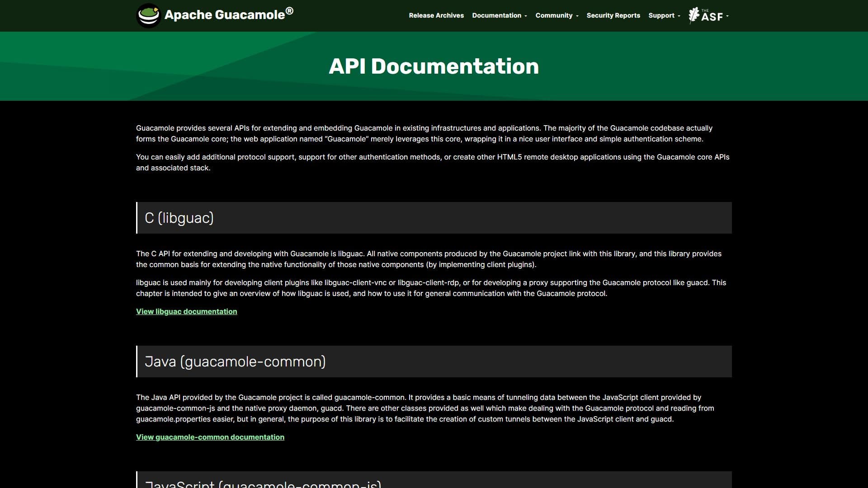Expand the Community dropdown menu
Image resolution: width=868 pixels, height=488 pixels.
pos(557,15)
